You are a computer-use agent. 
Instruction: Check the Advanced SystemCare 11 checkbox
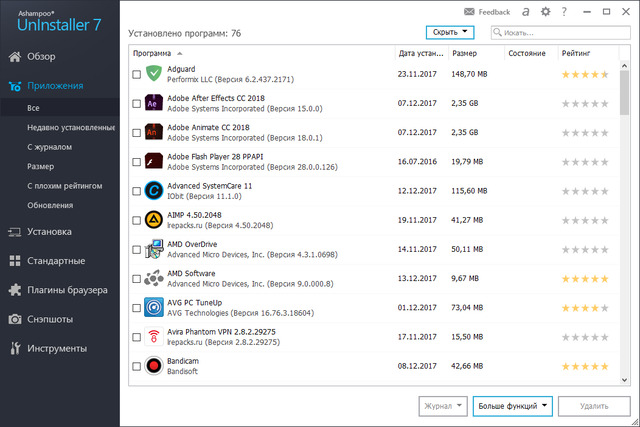[x=137, y=191]
